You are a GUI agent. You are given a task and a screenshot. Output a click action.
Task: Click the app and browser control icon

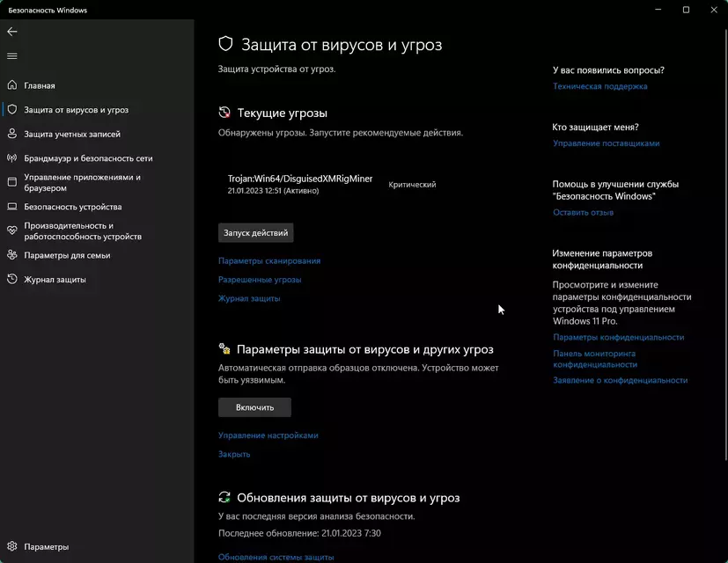(x=12, y=182)
